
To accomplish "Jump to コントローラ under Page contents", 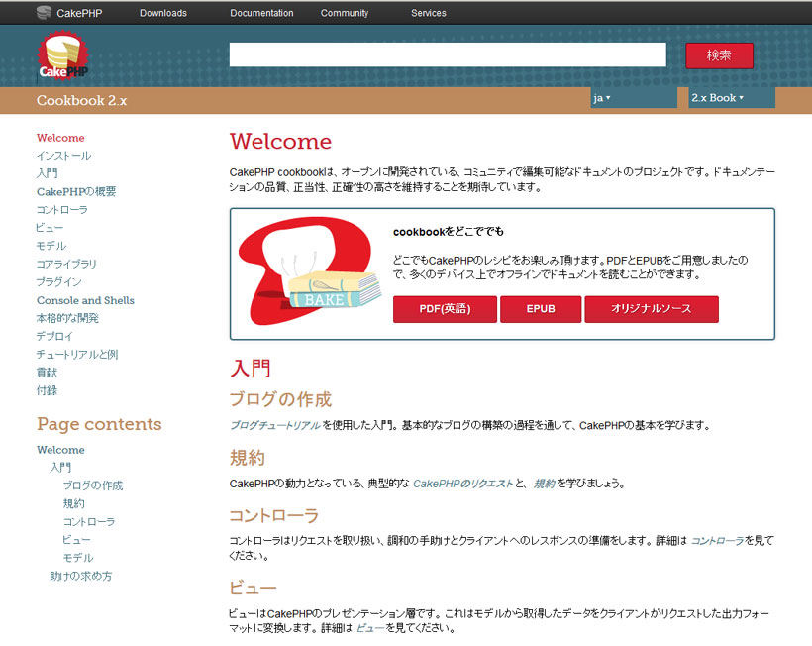I will coord(89,522).
